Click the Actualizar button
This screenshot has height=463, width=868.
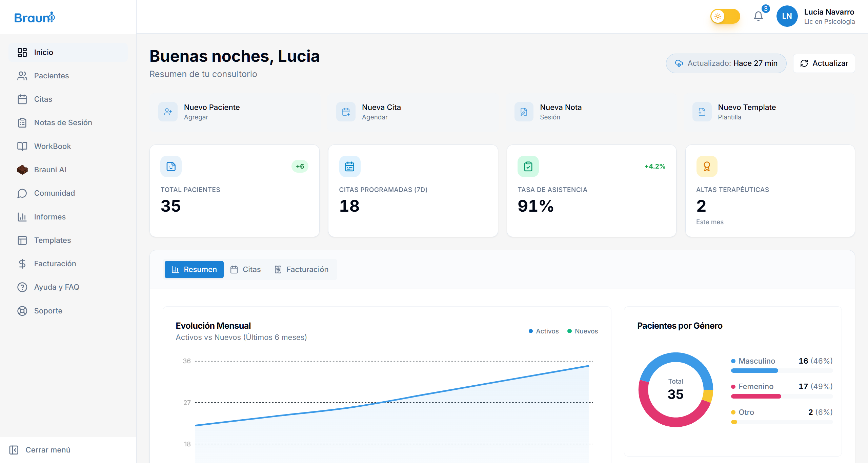824,63
